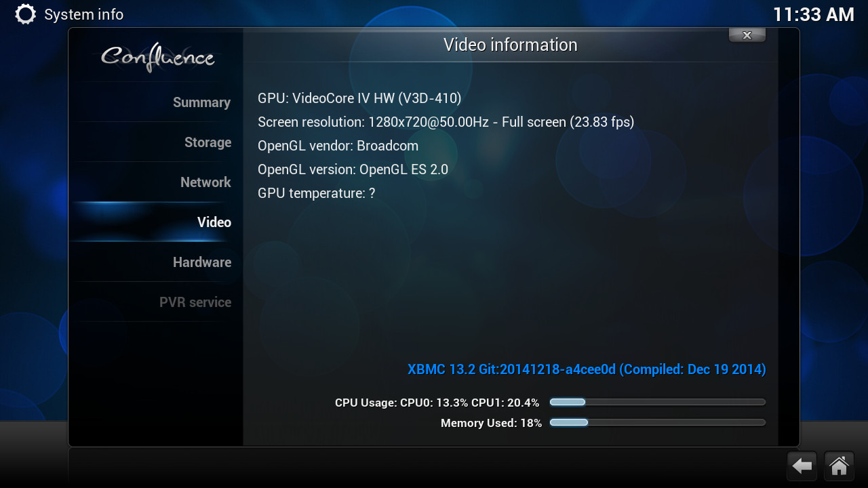Click the Confluence logo
The height and width of the screenshot is (488, 868).
pyautogui.click(x=158, y=58)
